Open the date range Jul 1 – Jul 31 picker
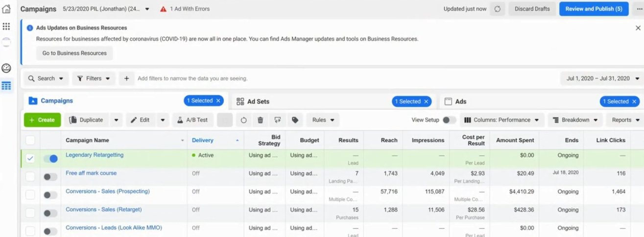644x237 pixels. tap(602, 79)
